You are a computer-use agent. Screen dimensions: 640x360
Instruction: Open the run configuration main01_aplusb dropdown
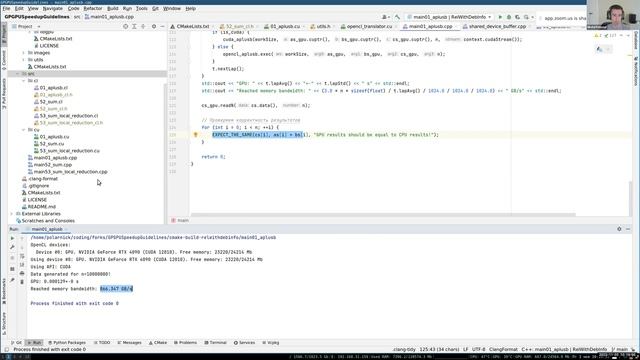(449, 17)
